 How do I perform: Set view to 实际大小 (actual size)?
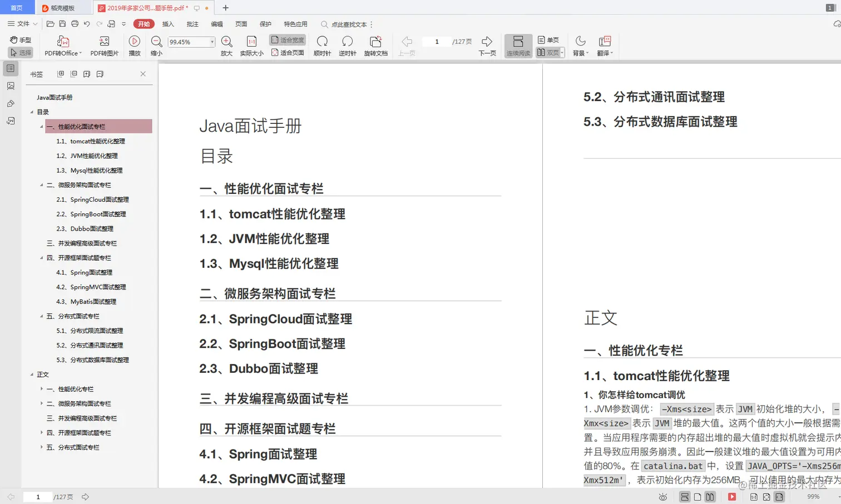tap(251, 46)
